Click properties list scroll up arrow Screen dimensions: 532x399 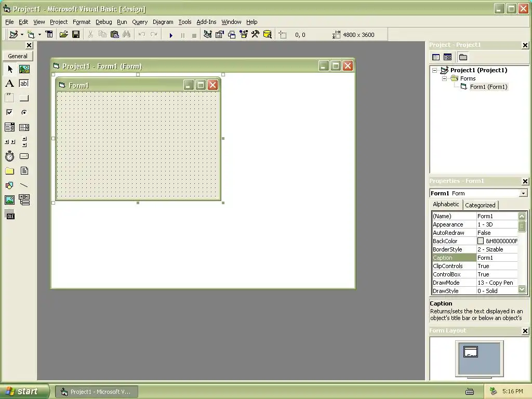tap(522, 216)
